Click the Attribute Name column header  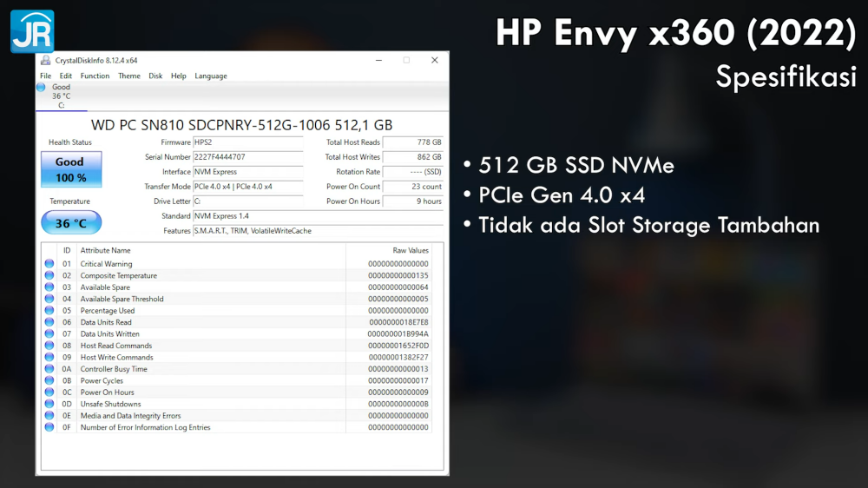106,251
